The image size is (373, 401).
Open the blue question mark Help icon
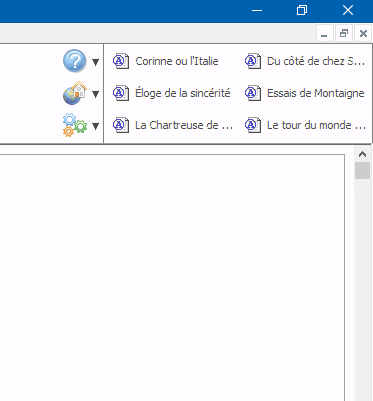pyautogui.click(x=75, y=61)
